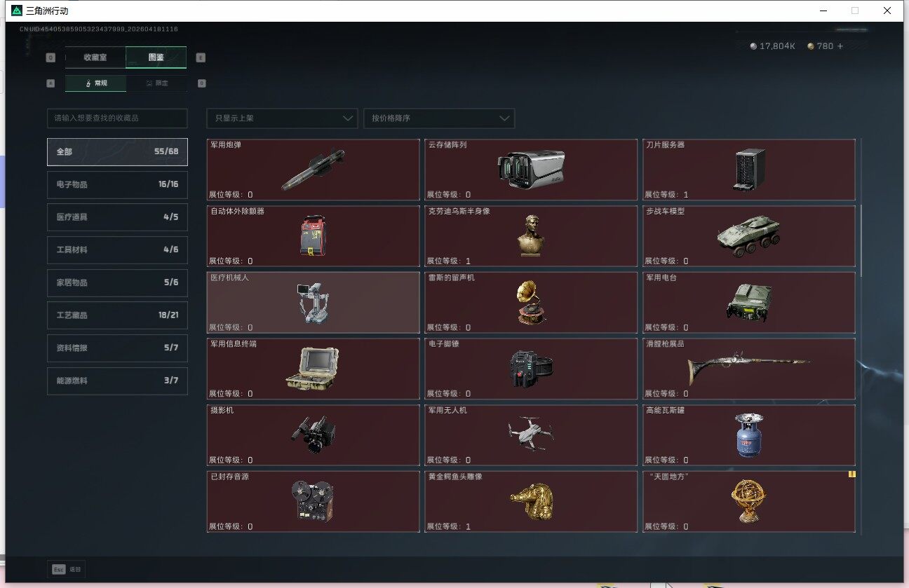Open the 医疗机械人 medical robot item

[313, 302]
